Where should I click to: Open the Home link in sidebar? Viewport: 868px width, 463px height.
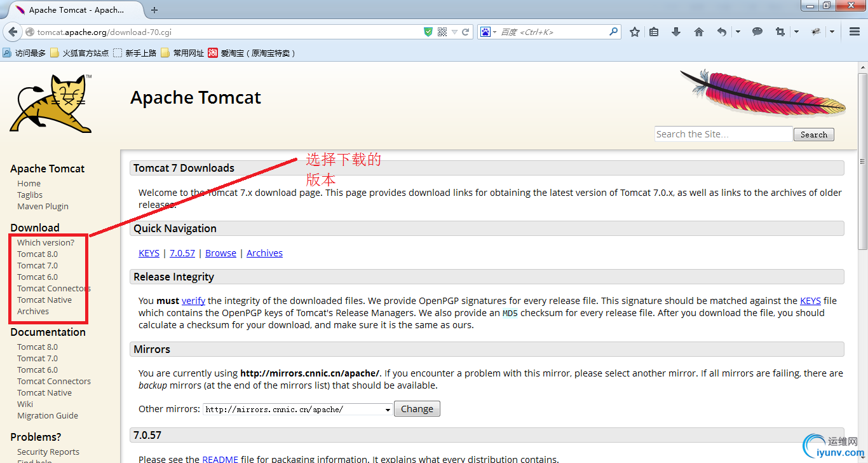[29, 183]
